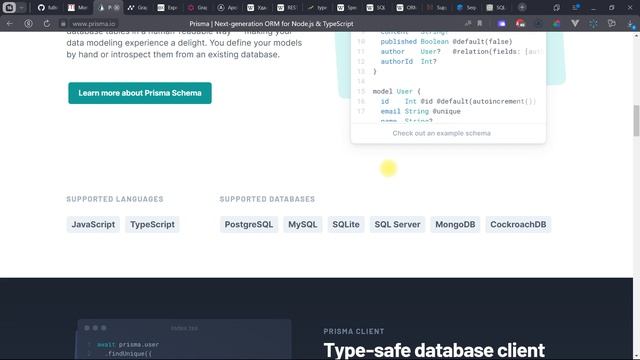Click the JavaScript language tag
The height and width of the screenshot is (360, 640).
click(93, 224)
